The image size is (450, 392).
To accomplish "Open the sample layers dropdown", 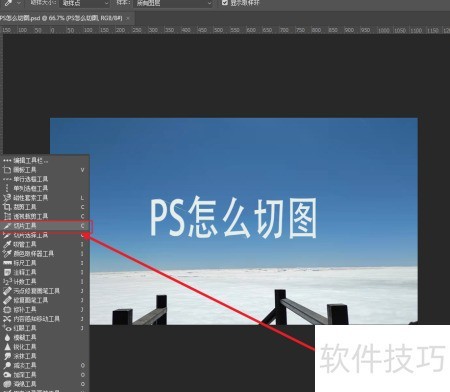I will click(173, 3).
